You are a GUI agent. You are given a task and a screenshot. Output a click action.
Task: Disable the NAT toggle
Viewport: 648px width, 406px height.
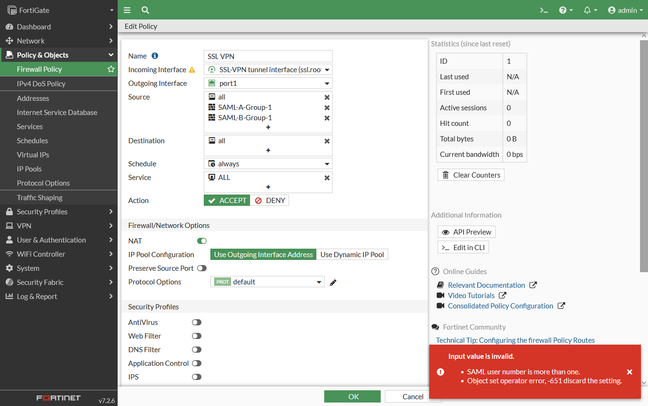202,240
